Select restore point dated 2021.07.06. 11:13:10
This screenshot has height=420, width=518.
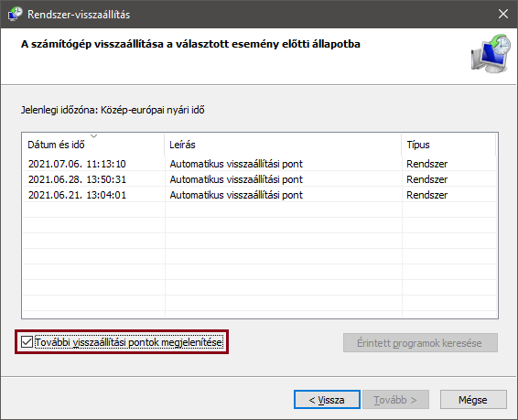coord(259,164)
